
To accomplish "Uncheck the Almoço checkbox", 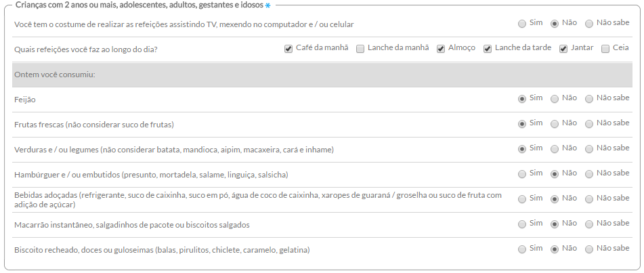I will 441,49.
